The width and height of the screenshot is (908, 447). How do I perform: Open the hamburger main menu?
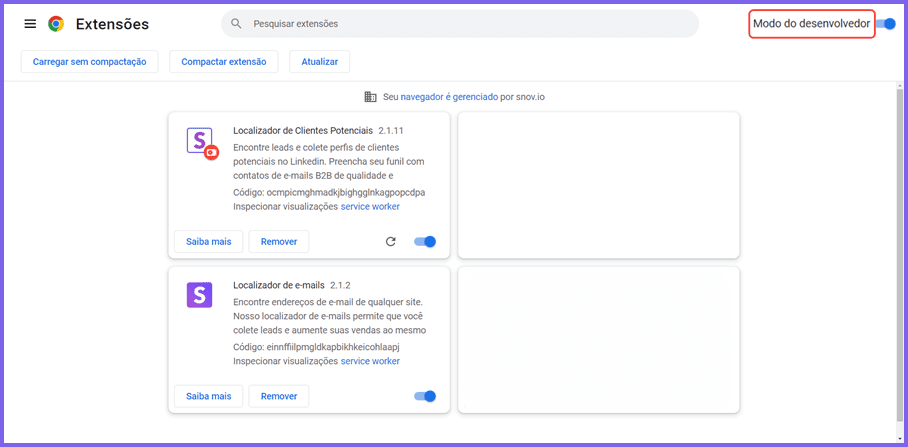(x=30, y=24)
